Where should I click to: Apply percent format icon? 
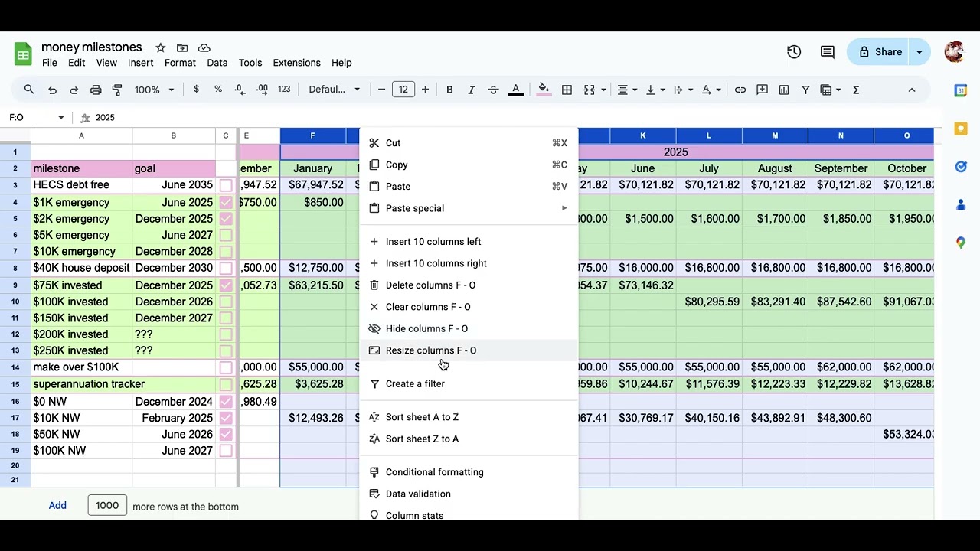point(218,90)
